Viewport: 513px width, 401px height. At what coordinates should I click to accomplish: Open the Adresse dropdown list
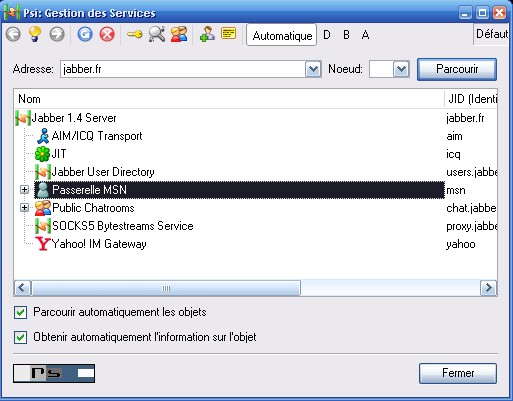click(x=313, y=69)
